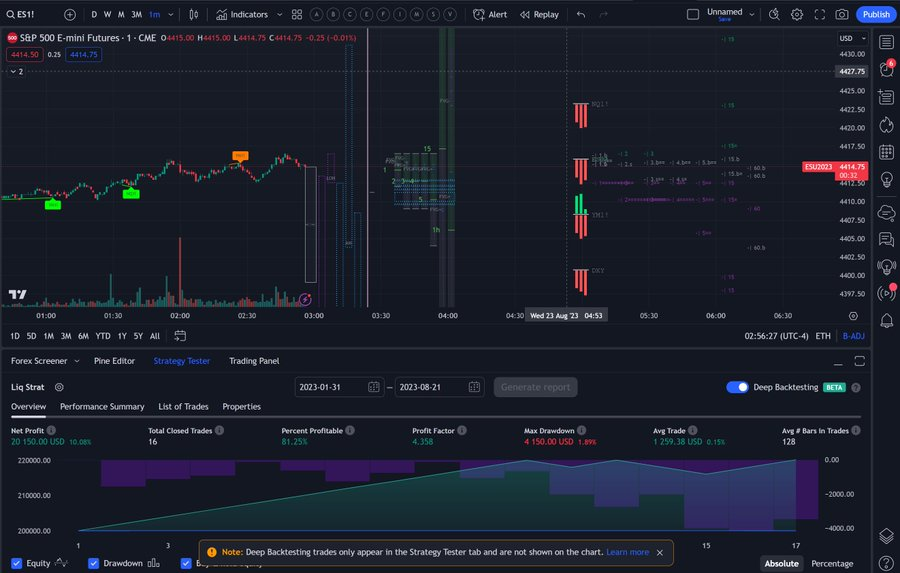Open the watchlist panel icon

(886, 42)
